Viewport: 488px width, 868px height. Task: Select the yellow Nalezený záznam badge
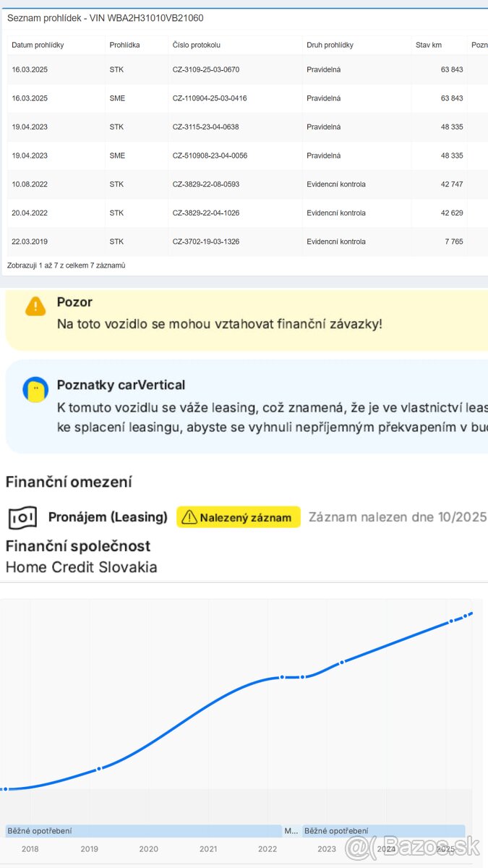[238, 516]
